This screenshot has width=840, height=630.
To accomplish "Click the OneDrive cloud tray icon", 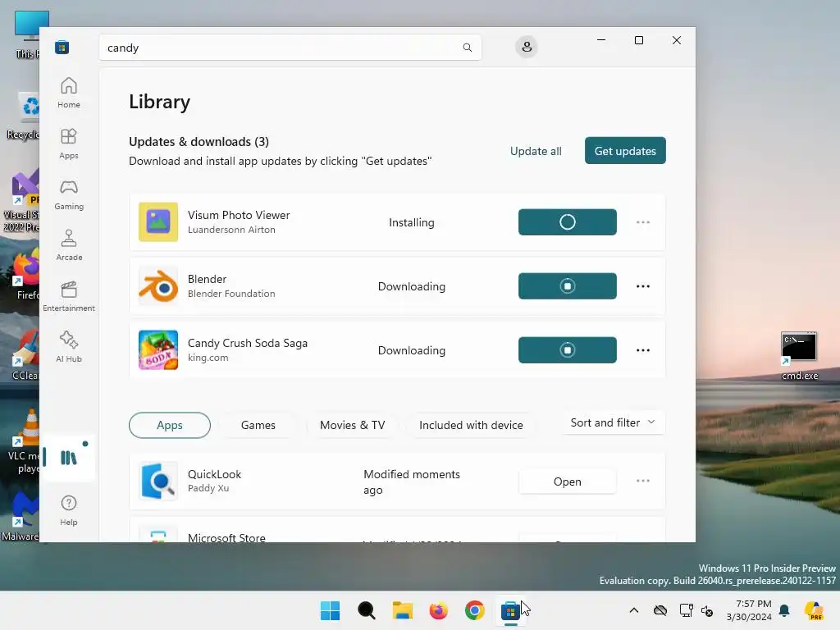I will (660, 610).
